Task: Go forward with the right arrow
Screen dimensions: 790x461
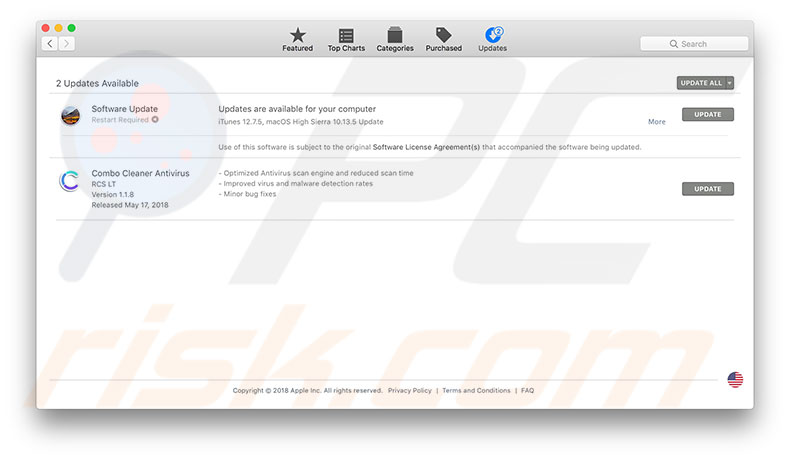Action: [x=67, y=44]
